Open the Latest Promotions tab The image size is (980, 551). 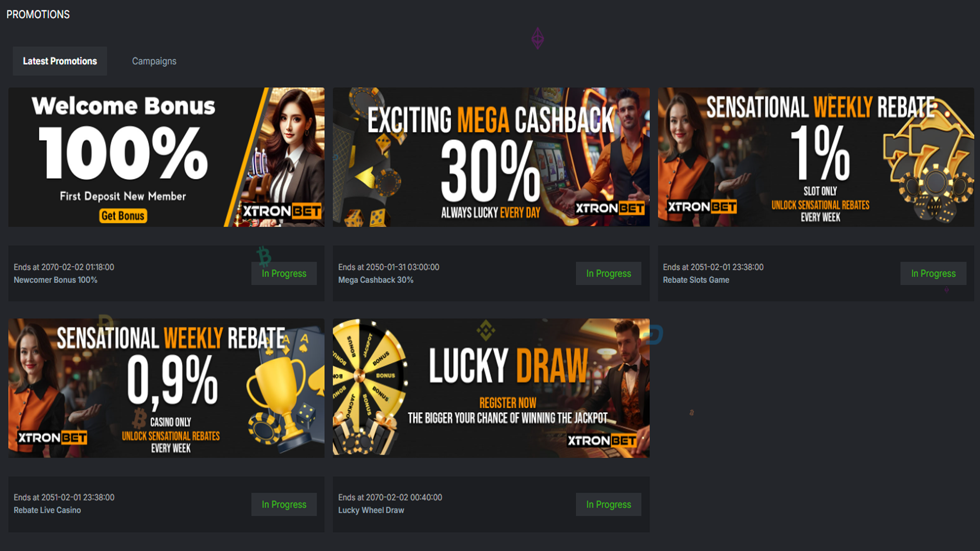[60, 61]
